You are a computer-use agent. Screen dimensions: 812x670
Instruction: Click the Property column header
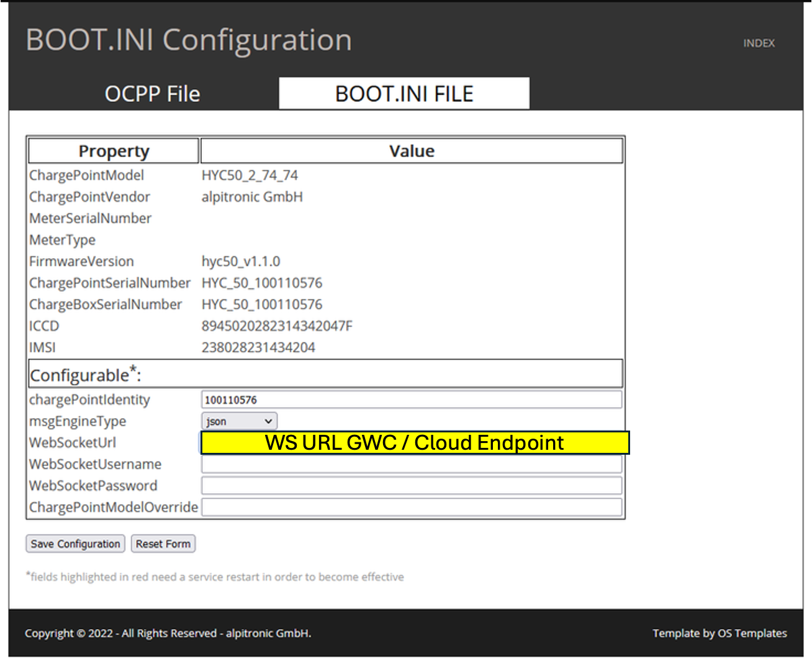114,151
